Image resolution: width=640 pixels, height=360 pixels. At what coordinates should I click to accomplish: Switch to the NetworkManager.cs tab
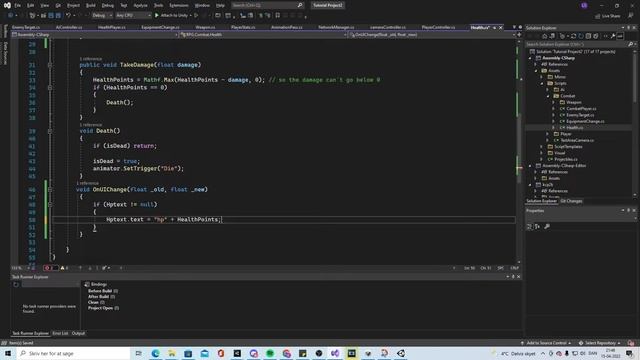336,27
